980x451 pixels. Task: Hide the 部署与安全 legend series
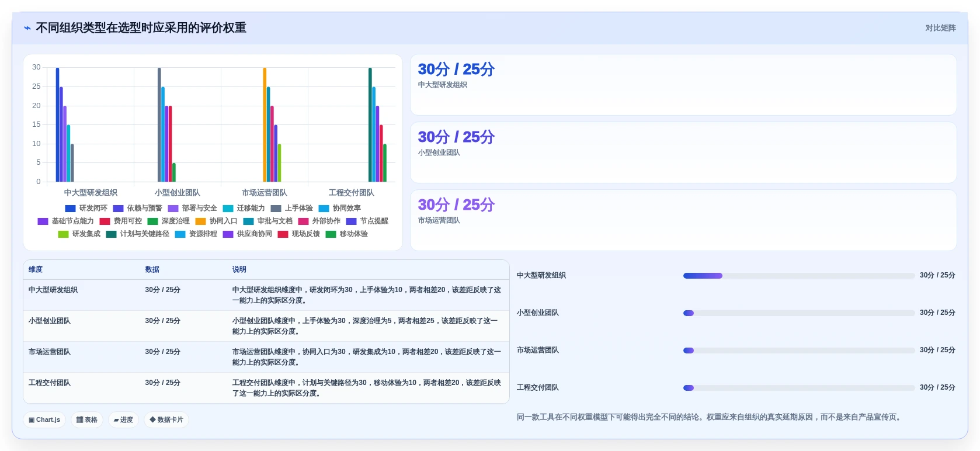coord(192,208)
